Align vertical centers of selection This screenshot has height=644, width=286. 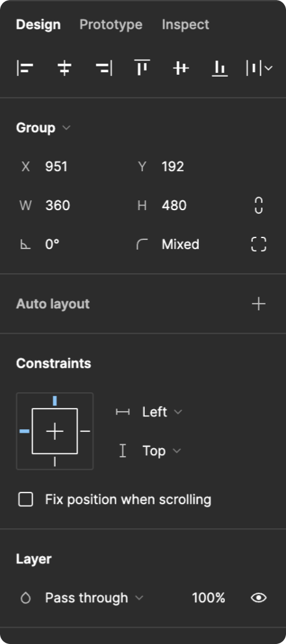(181, 68)
